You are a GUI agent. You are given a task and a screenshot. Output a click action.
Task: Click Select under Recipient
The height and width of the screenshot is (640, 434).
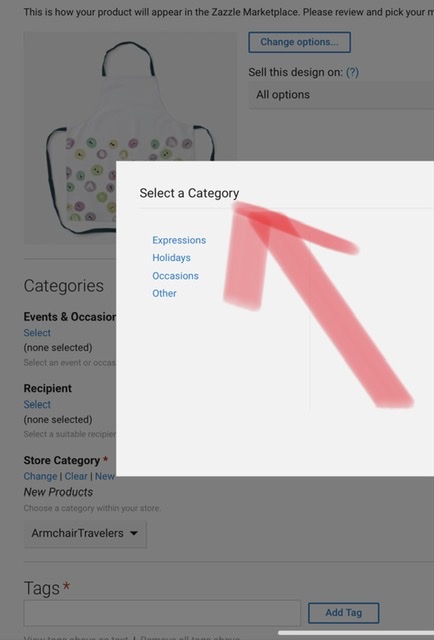pyautogui.click(x=37, y=404)
